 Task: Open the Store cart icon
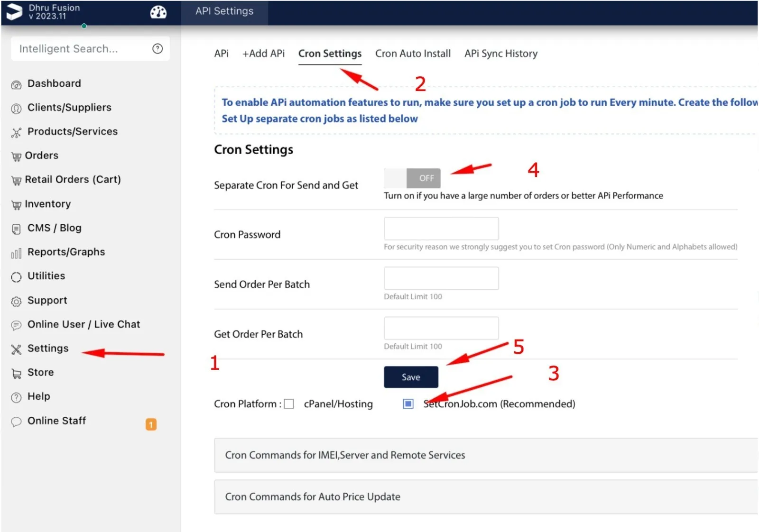(16, 374)
